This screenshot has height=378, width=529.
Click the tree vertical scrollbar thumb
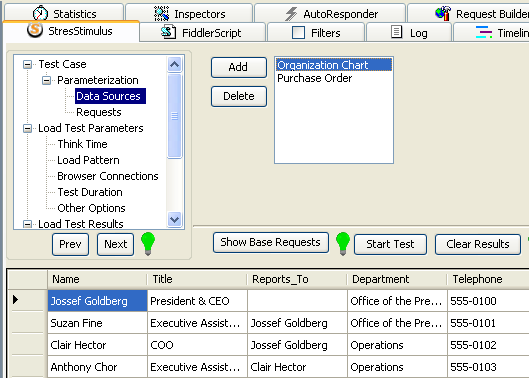click(x=174, y=116)
